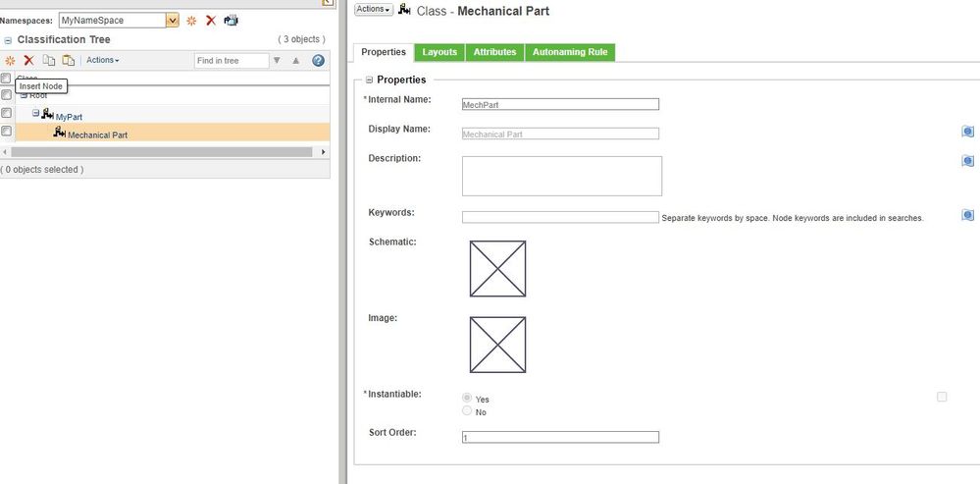Open the Actions button beside Class title
The width and height of the screenshot is (980, 484).
(373, 10)
